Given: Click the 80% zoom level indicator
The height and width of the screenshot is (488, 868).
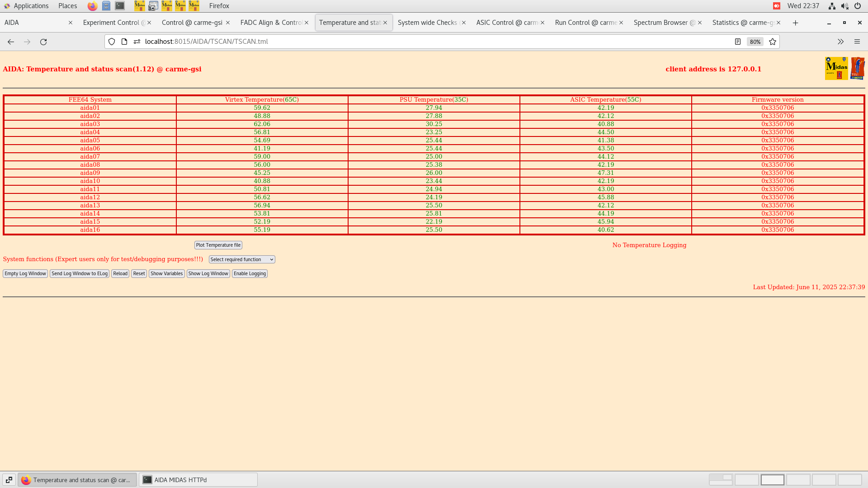Looking at the screenshot, I should click(755, 42).
